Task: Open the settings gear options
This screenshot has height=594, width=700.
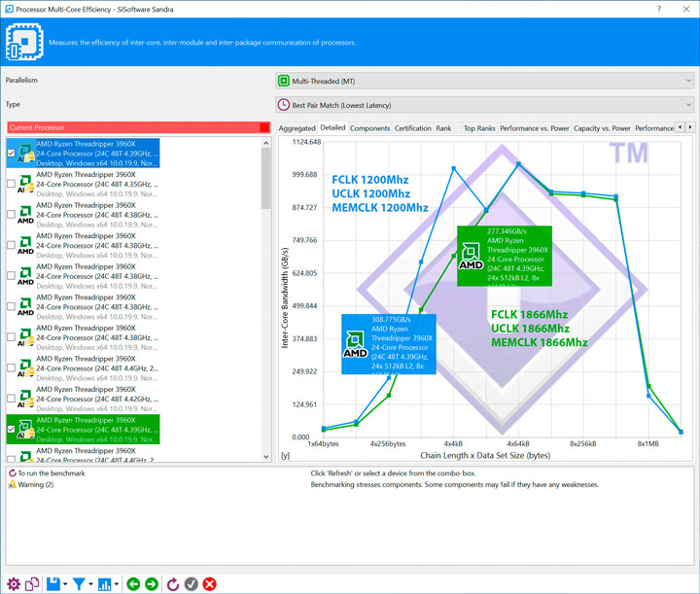Action: [14, 583]
